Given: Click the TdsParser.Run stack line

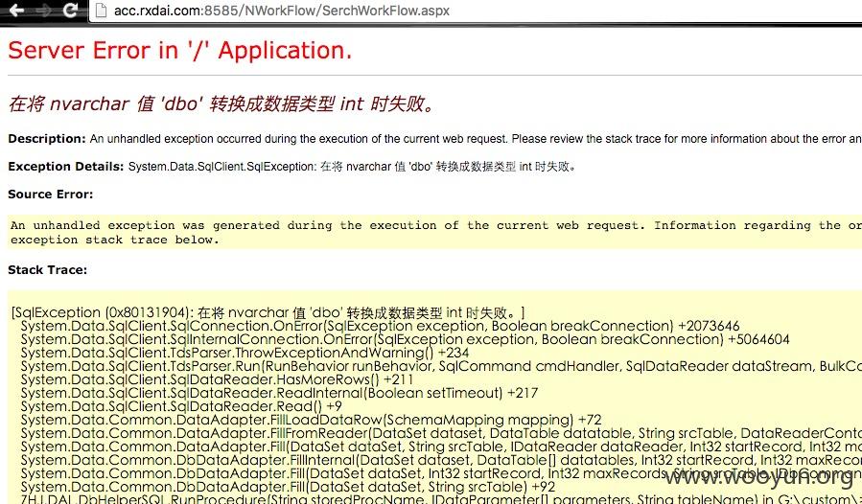Looking at the screenshot, I should coord(441,366).
